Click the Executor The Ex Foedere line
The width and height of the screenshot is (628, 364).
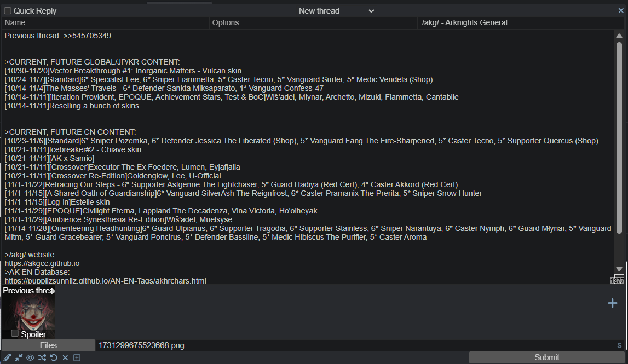pos(122,167)
